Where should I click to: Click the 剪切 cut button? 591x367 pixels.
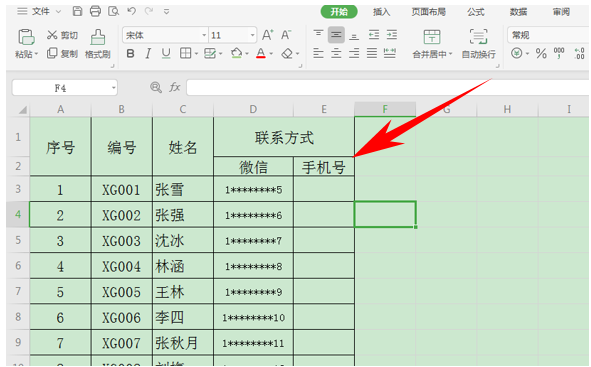point(62,35)
